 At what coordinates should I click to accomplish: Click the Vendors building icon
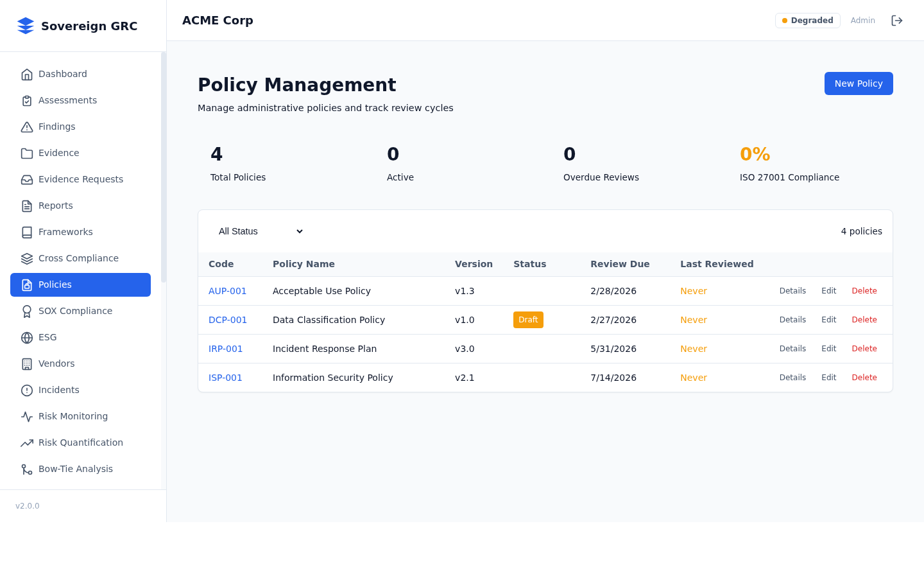click(27, 364)
